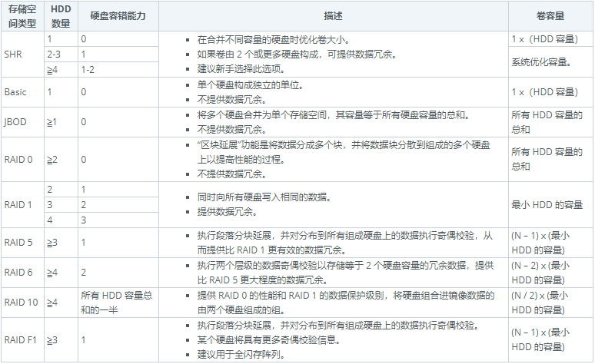Viewport: 595px width, 364px height.
Task: Click the text 如果卷由 2 个或更多硬盘构成
Action: click(258, 55)
